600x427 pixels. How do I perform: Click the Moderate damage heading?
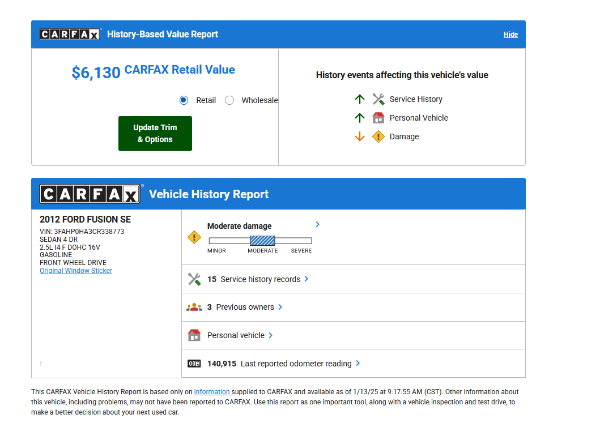click(239, 226)
